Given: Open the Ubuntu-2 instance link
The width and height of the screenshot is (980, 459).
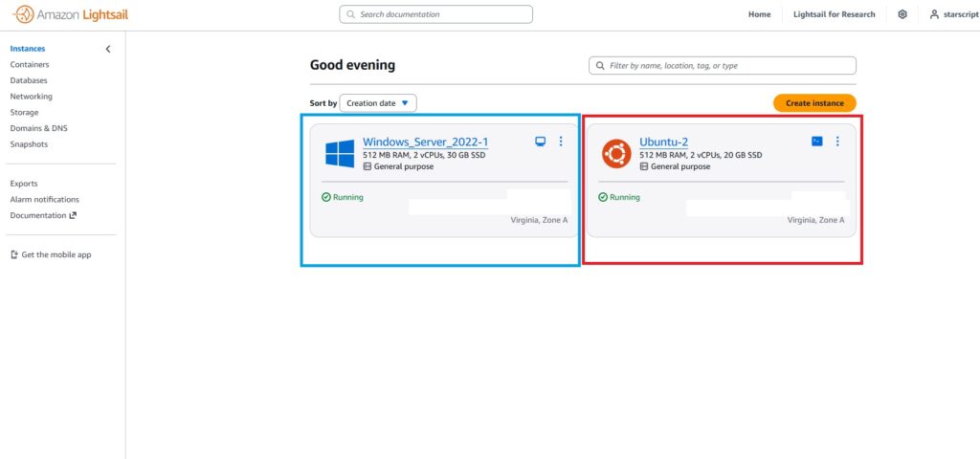Looking at the screenshot, I should pos(663,142).
